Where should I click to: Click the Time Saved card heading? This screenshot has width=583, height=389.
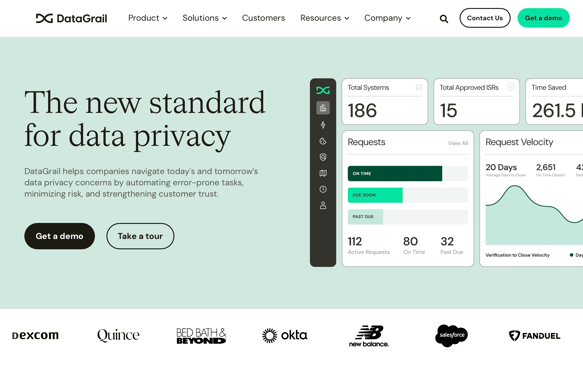(548, 87)
